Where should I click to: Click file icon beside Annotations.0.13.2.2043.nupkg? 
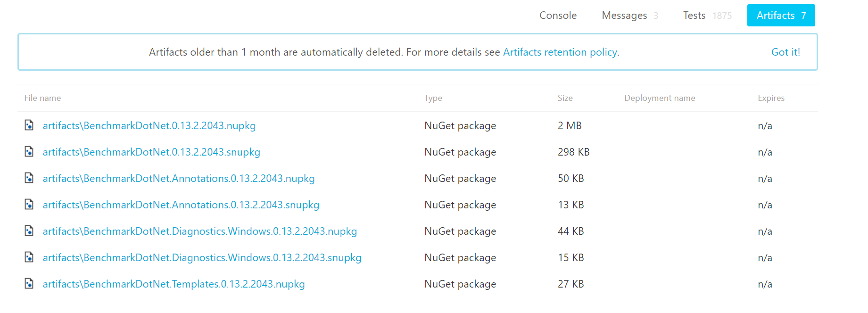coord(29,178)
